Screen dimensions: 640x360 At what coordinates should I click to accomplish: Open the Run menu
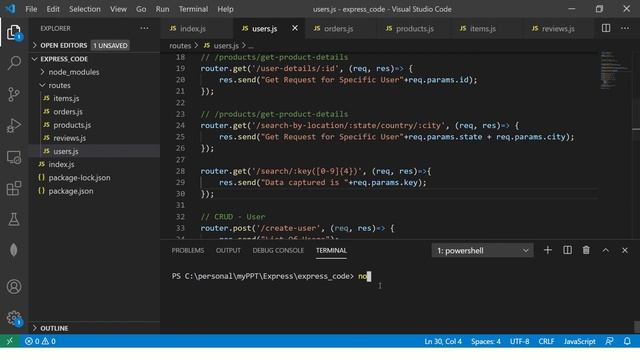tap(162, 9)
